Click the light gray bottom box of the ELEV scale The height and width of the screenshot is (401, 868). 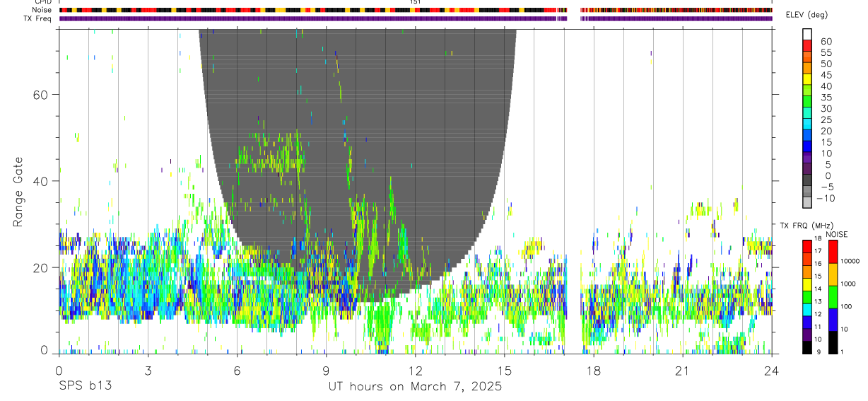point(807,204)
